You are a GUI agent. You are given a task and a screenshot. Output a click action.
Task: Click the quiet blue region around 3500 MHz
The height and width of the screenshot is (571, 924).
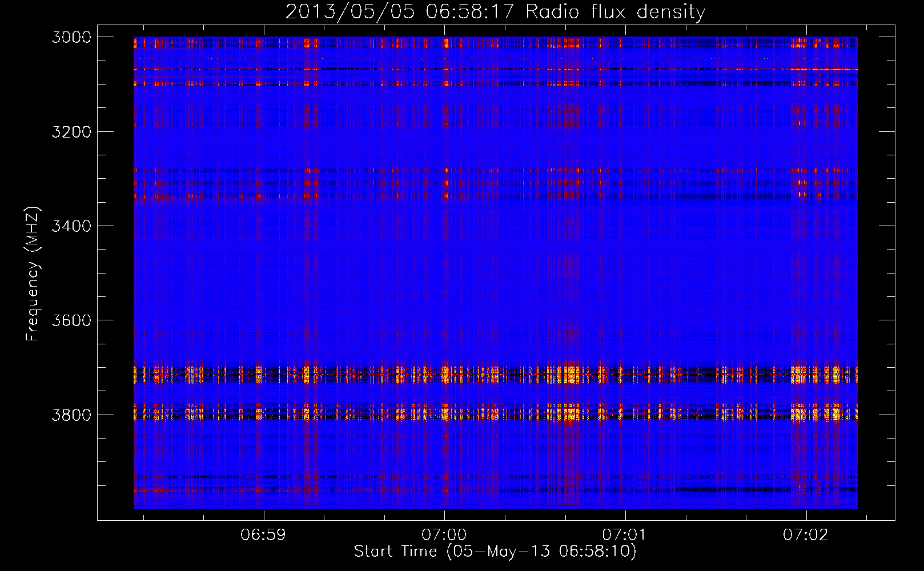click(495, 274)
